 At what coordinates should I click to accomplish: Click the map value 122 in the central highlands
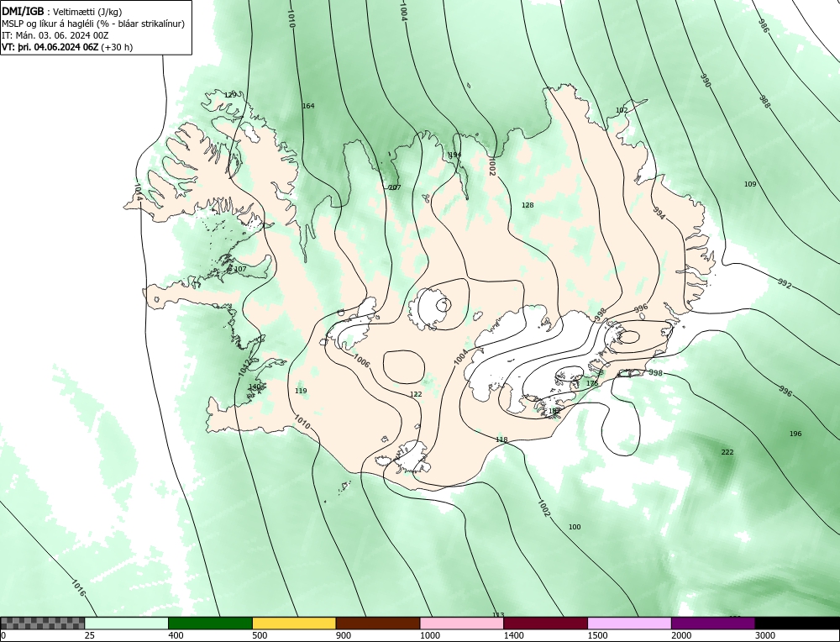416,394
